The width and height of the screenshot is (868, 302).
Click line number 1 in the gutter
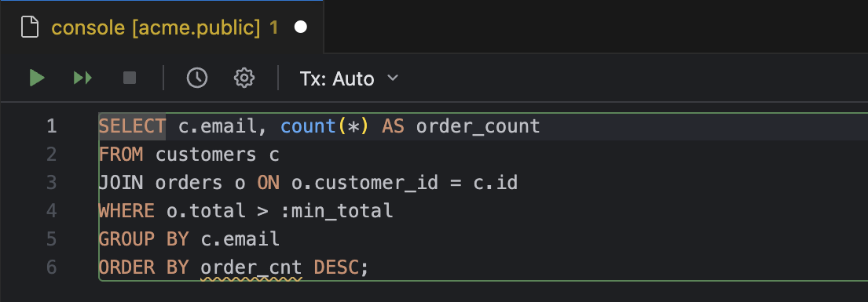52,126
